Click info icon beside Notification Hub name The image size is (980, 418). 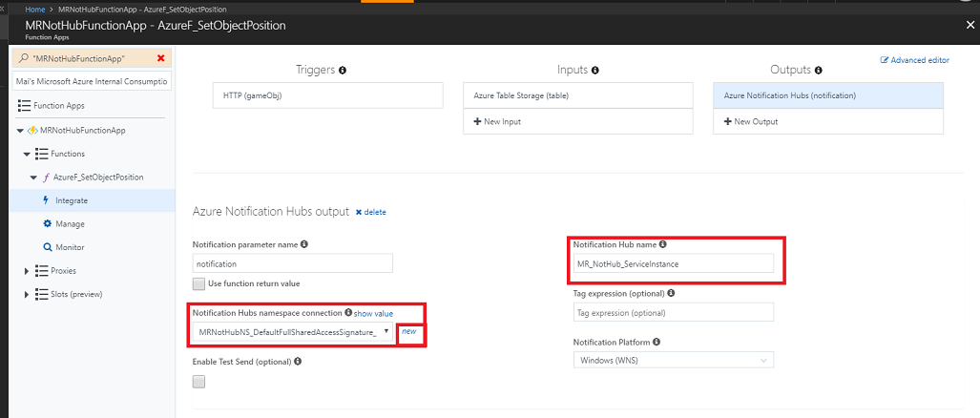[x=663, y=244]
